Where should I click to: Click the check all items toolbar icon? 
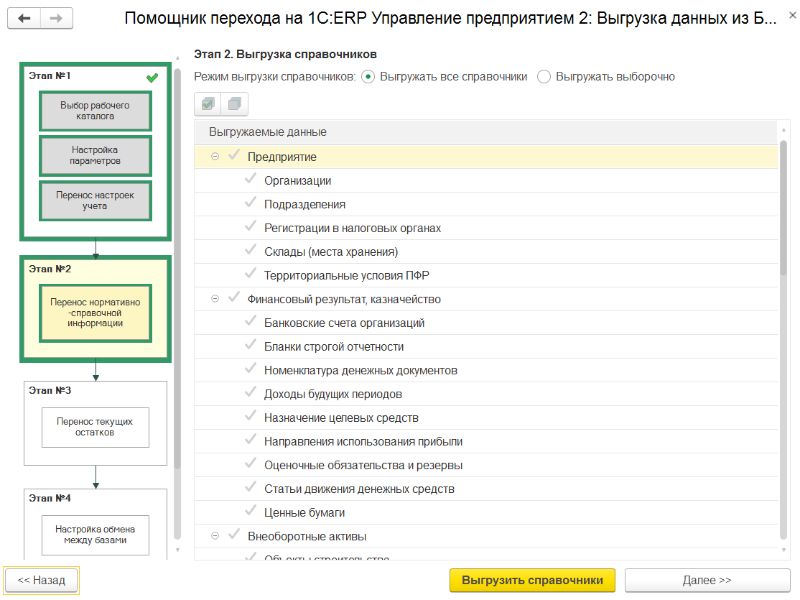208,104
